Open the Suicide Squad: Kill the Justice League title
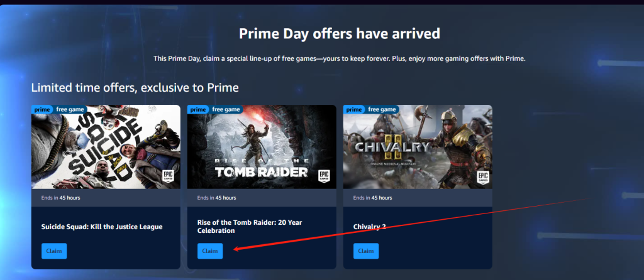Image resolution: width=644 pixels, height=280 pixels. (x=102, y=227)
